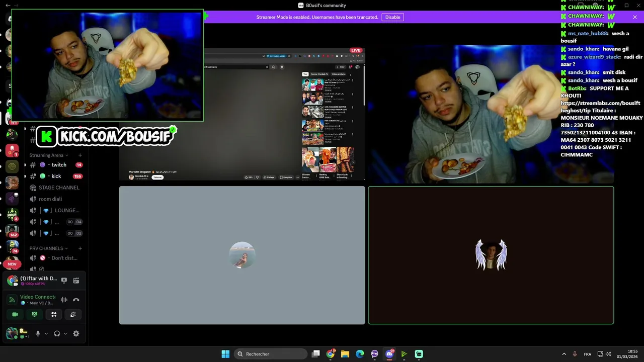Image resolution: width=644 pixels, height=362 pixels.
Task: Click noise suppression waveform icon
Action: (x=64, y=300)
